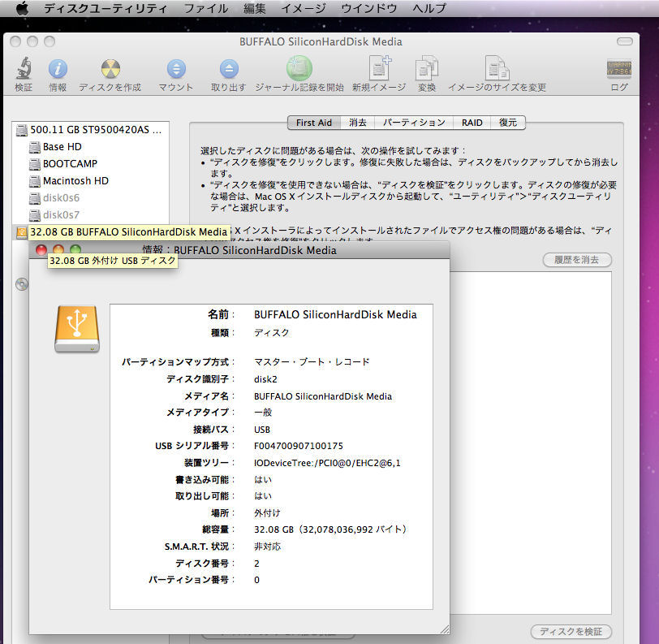The height and width of the screenshot is (644, 659).
Task: Switch to the パーティション tab
Action: coord(414,123)
